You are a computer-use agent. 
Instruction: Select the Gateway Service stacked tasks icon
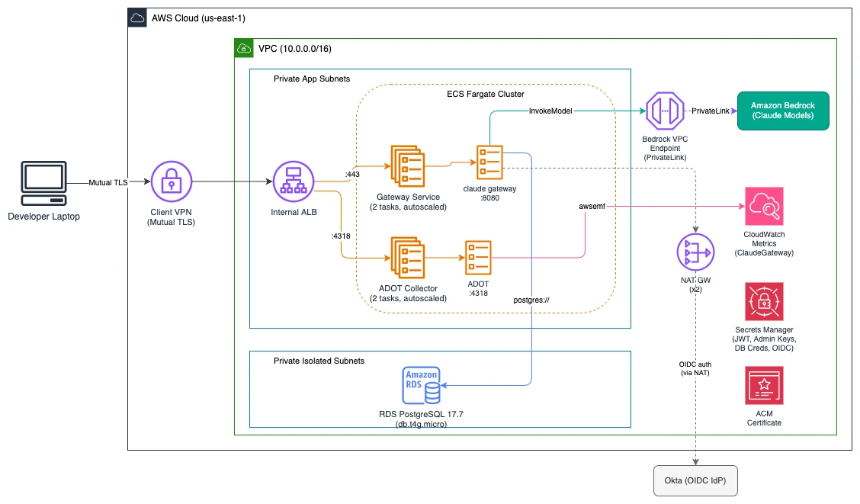pos(408,166)
